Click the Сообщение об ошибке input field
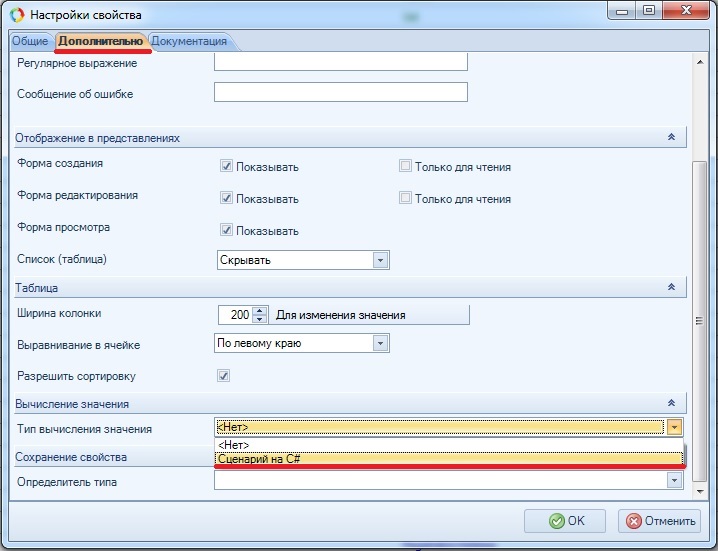 point(341,93)
